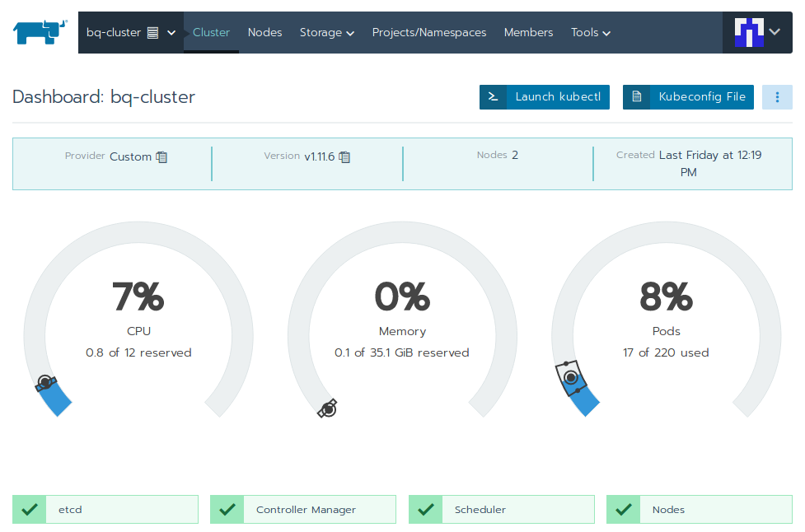The height and width of the screenshot is (532, 805).
Task: Click the Controller Manager checkmark icon
Action: click(x=227, y=510)
